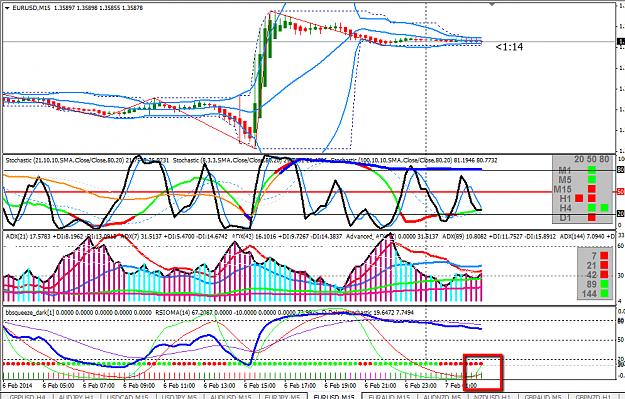Viewport: 625px width, 399px height.
Task: Click the "6 Feb 05:00" time axis label
Action: 58,385
